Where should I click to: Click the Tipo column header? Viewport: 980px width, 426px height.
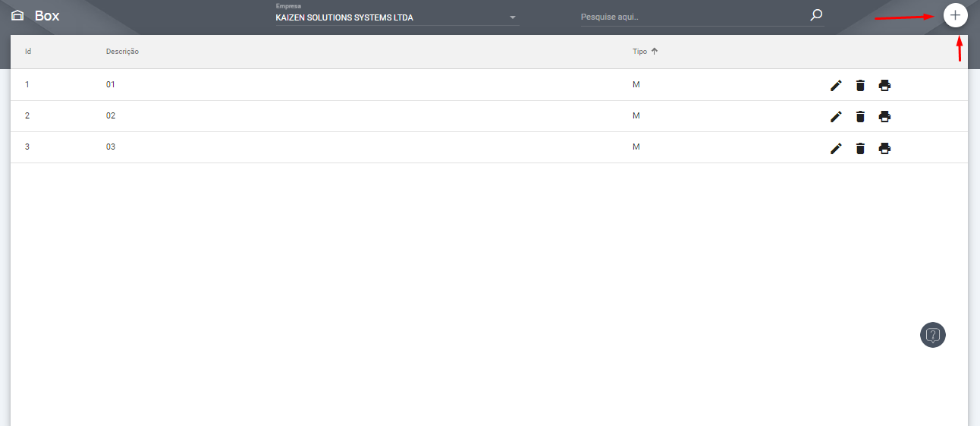[x=639, y=52]
